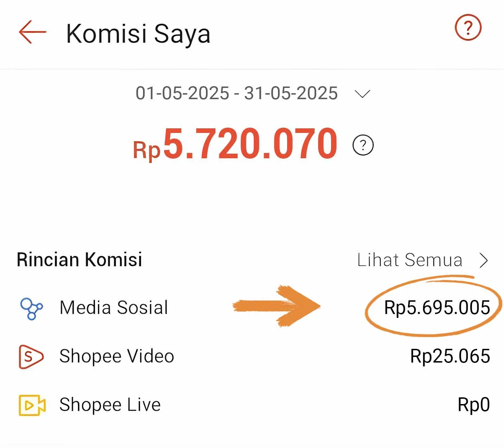Tap the Rp0 value for Shopee Live
The height and width of the screenshot is (448, 504).
(x=474, y=405)
